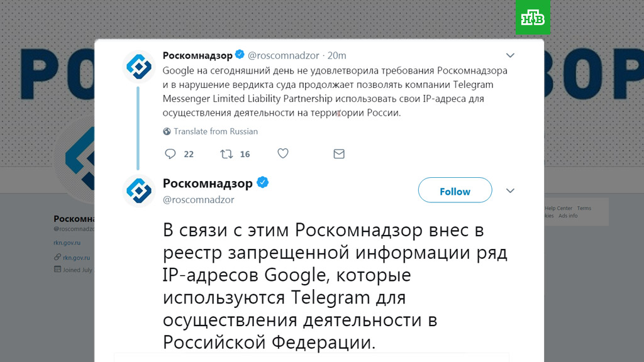
Task: Open the Help Center footer link
Action: tap(558, 208)
